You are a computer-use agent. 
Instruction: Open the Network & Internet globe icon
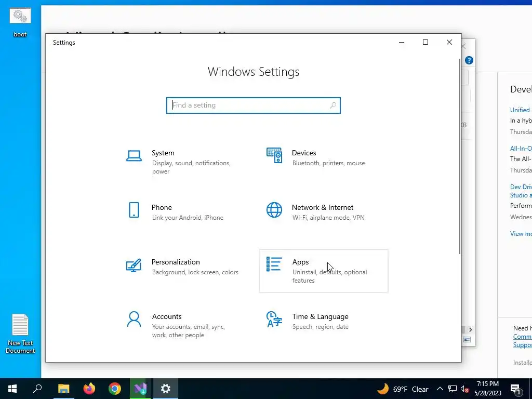[274, 210]
